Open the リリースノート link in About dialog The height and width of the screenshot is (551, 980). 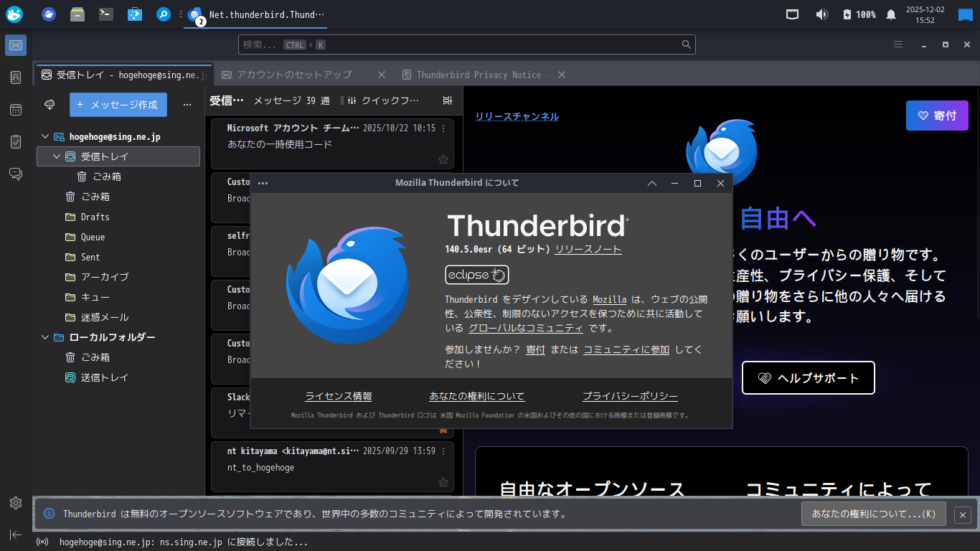click(x=588, y=250)
